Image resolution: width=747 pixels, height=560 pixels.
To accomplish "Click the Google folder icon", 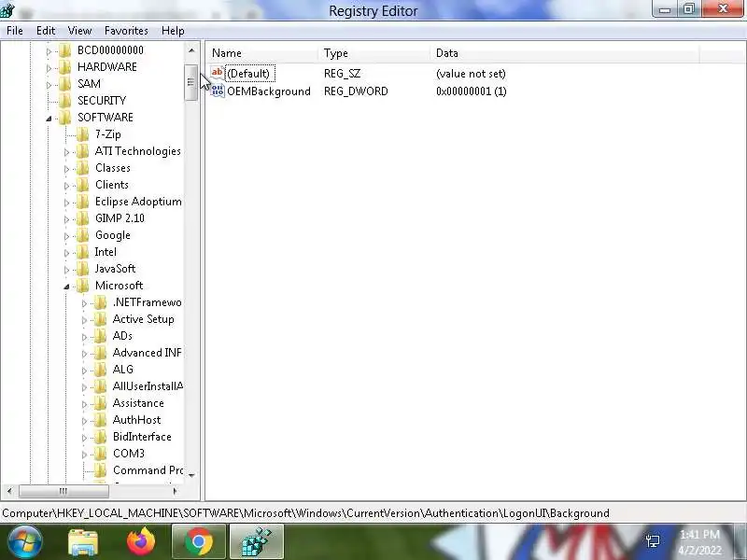I will pyautogui.click(x=82, y=235).
